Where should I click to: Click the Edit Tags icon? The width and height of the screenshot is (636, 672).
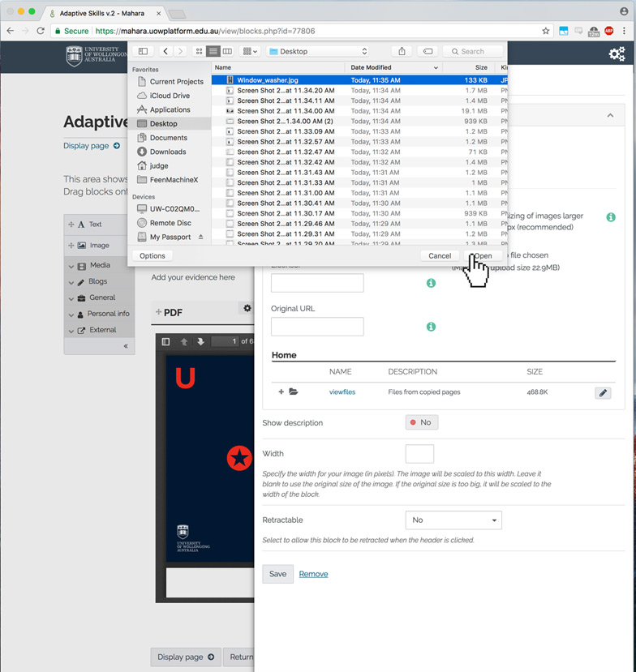[x=428, y=51]
